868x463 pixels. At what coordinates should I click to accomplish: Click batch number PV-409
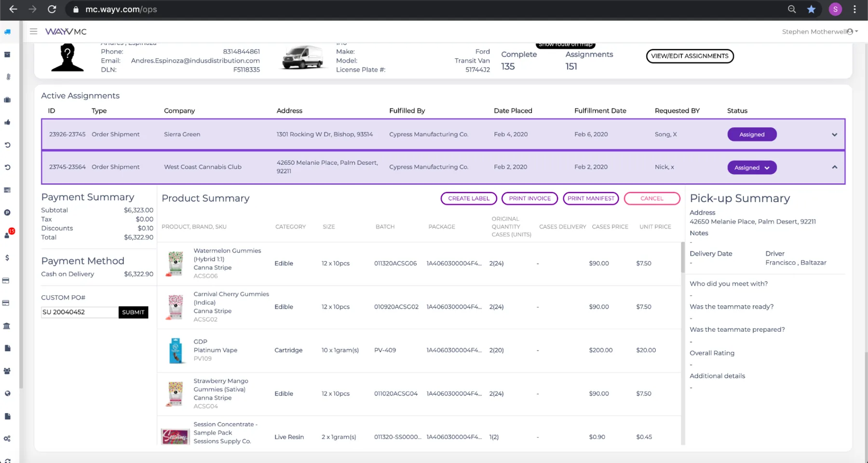coord(385,350)
